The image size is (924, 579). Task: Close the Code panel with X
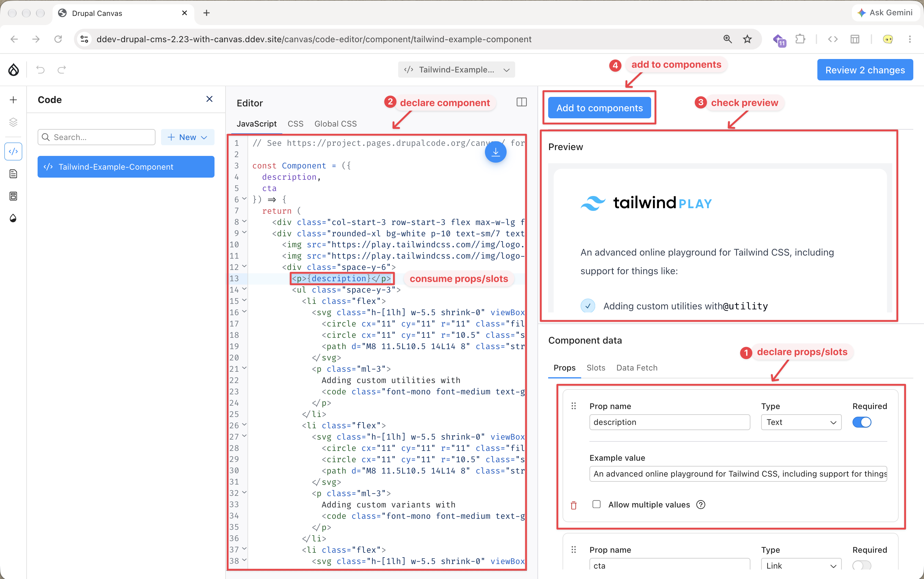pos(209,99)
